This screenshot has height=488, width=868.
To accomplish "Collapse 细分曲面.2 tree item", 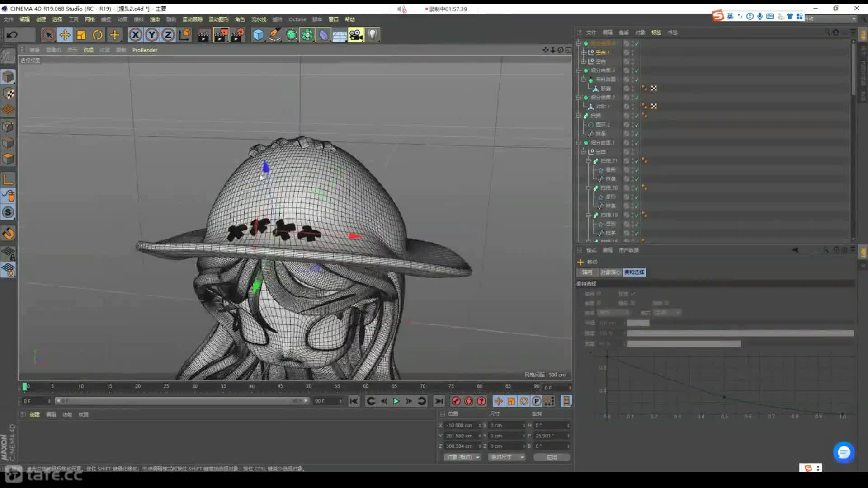I will [x=578, y=98].
